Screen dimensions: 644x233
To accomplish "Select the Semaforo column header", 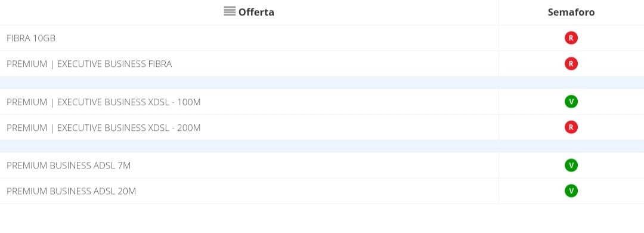I will pyautogui.click(x=571, y=12).
